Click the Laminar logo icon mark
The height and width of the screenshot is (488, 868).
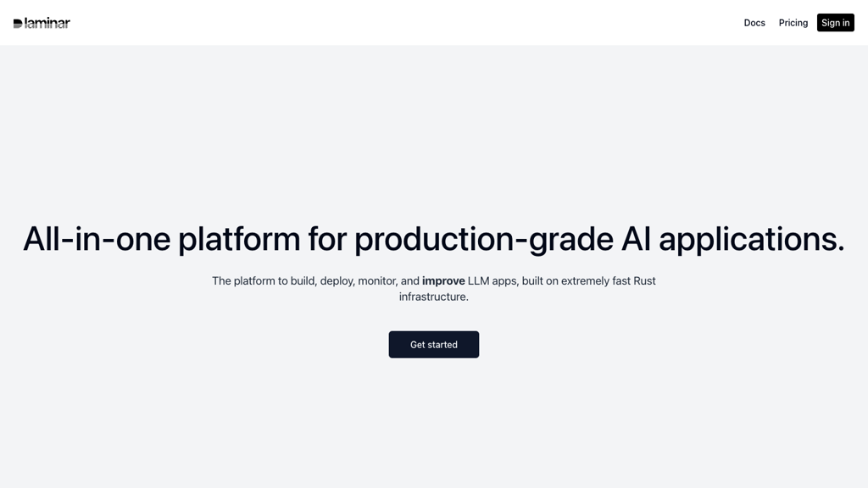point(18,24)
